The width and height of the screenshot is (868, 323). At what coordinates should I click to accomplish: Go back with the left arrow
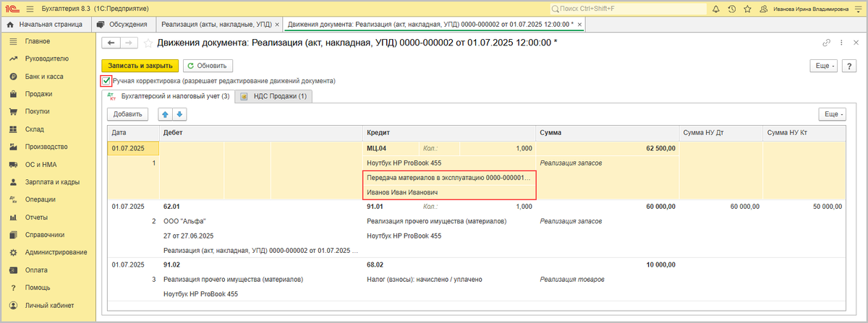coord(111,43)
